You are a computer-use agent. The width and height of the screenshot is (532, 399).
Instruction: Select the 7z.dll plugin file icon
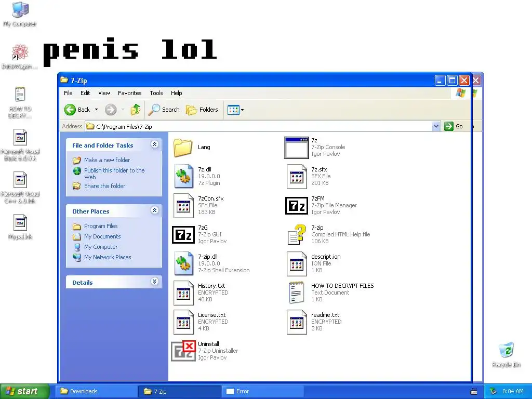click(x=183, y=176)
